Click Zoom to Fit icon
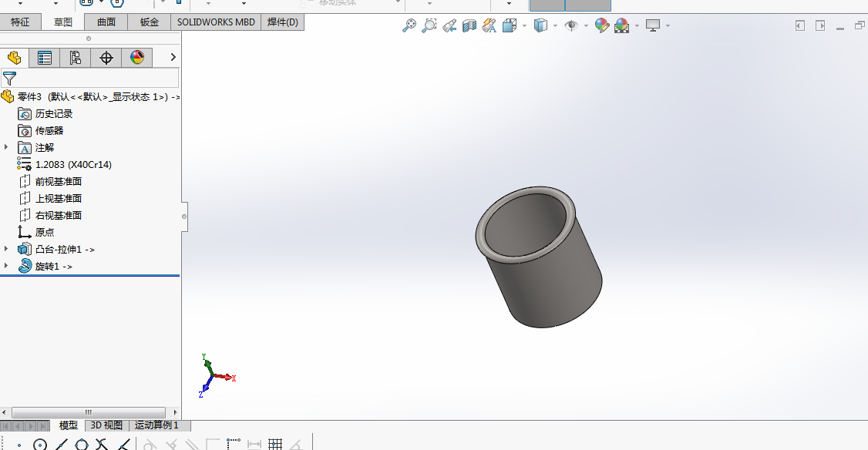This screenshot has width=868, height=450. 409,25
